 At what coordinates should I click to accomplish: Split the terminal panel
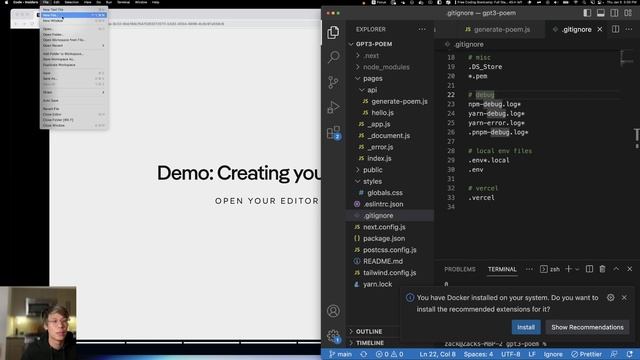pos(589,269)
